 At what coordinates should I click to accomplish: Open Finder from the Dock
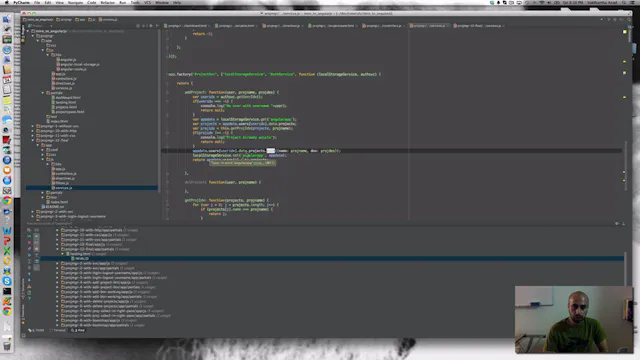coord(7,19)
